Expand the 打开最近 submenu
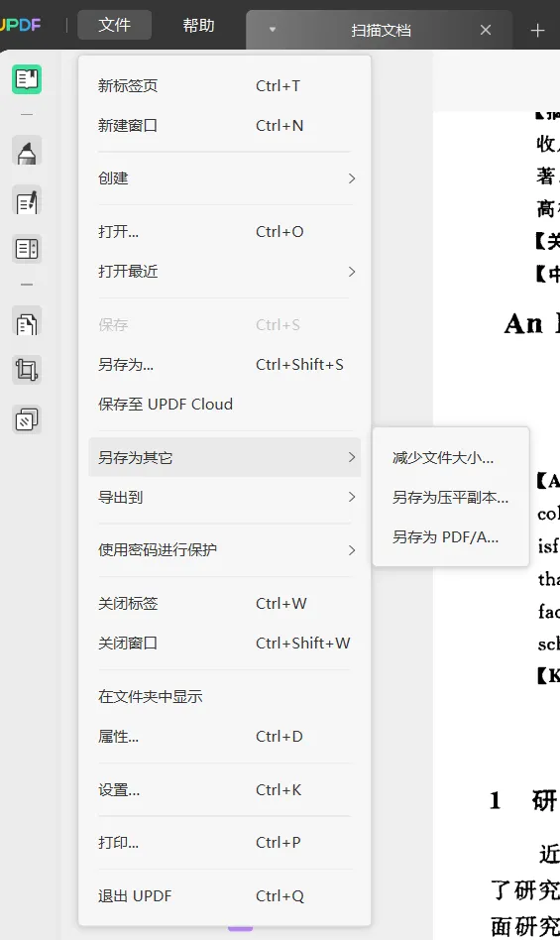This screenshot has height=940, width=560. click(x=225, y=272)
